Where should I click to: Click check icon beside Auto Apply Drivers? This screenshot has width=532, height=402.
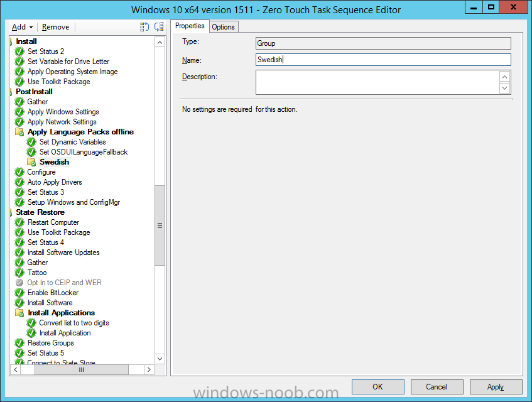[x=19, y=182]
